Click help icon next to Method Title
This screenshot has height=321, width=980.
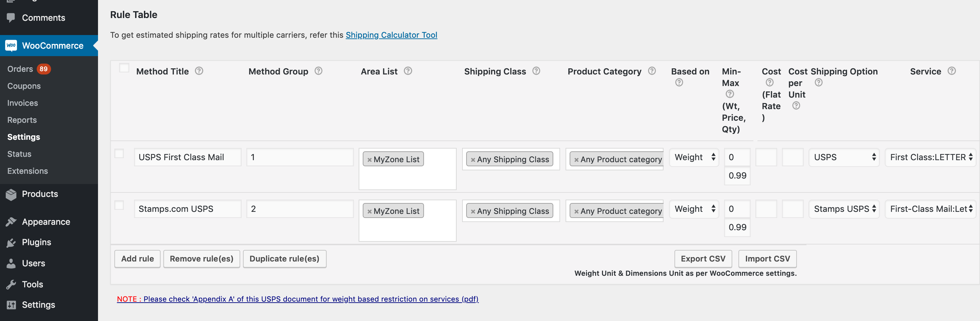click(x=199, y=71)
